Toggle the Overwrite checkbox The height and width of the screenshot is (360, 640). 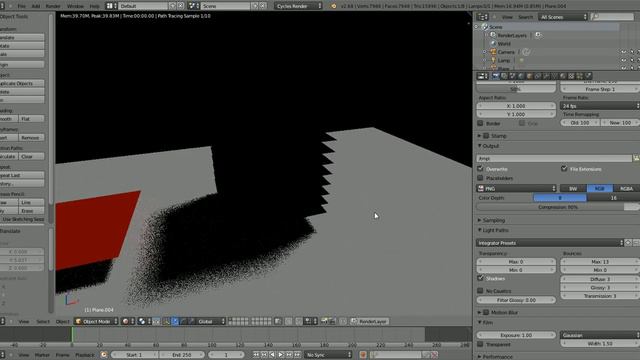(480, 169)
